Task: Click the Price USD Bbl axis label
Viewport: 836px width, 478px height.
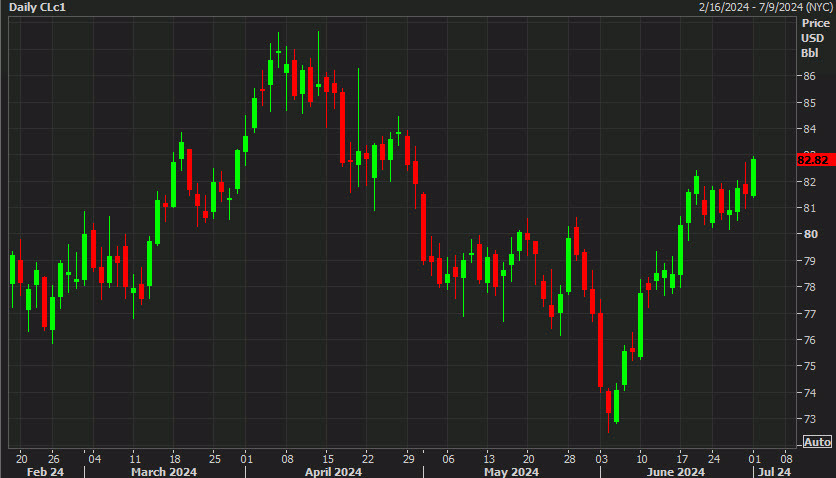Action: (815, 38)
